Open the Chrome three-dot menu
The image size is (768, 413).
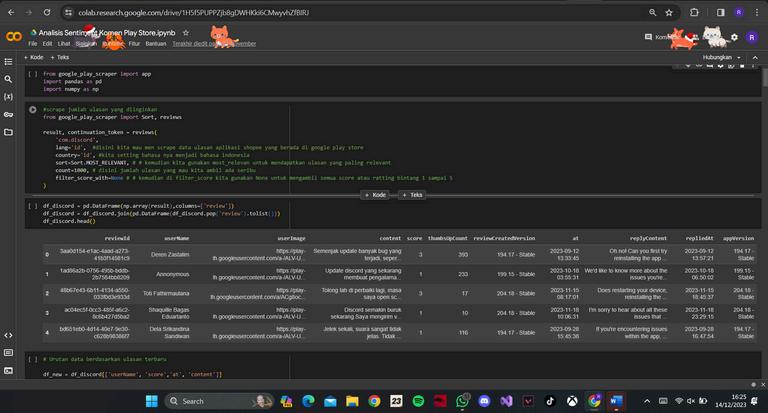click(757, 13)
